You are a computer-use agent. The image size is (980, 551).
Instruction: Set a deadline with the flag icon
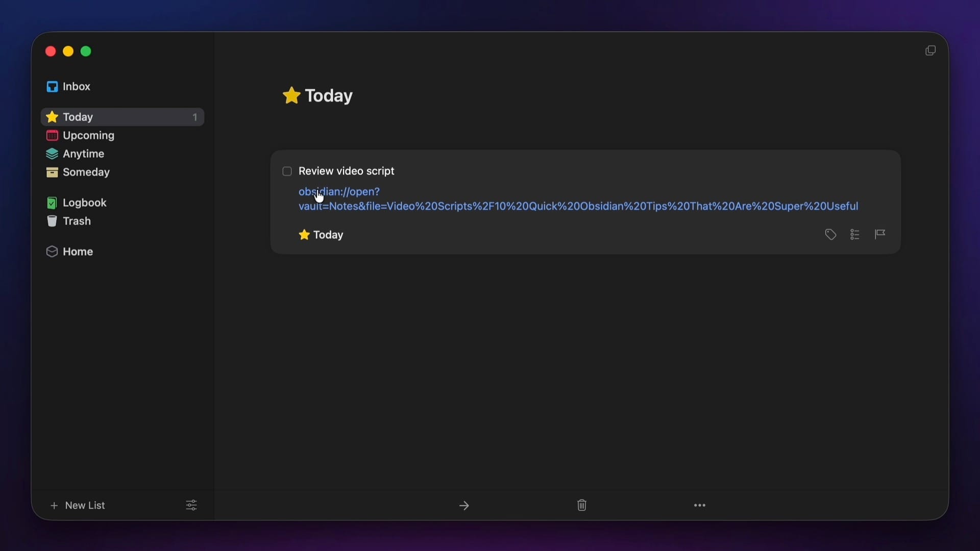coord(880,234)
